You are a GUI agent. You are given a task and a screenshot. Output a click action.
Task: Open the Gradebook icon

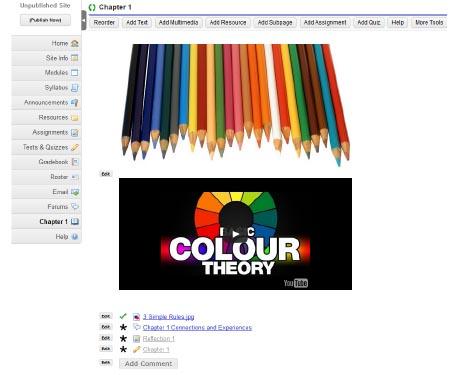click(75, 162)
